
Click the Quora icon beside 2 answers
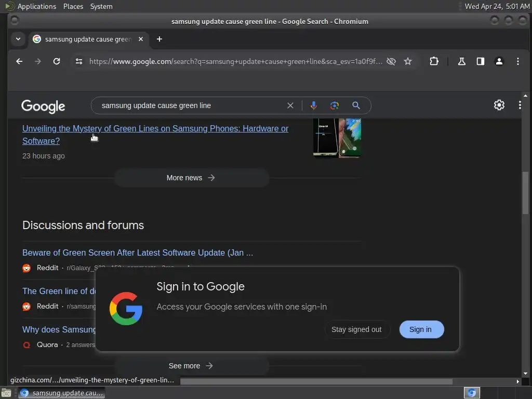[x=26, y=345]
